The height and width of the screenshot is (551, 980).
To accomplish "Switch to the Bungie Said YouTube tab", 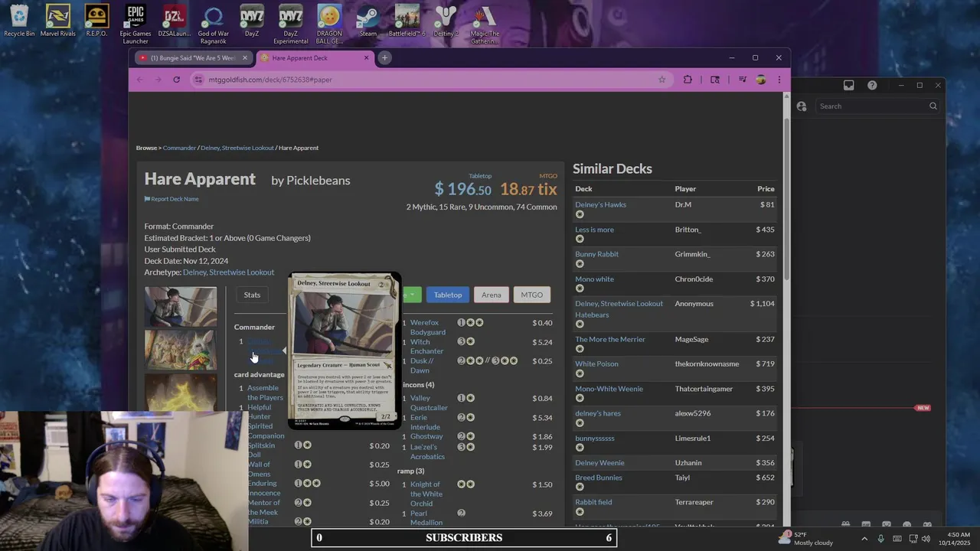I will pyautogui.click(x=191, y=58).
